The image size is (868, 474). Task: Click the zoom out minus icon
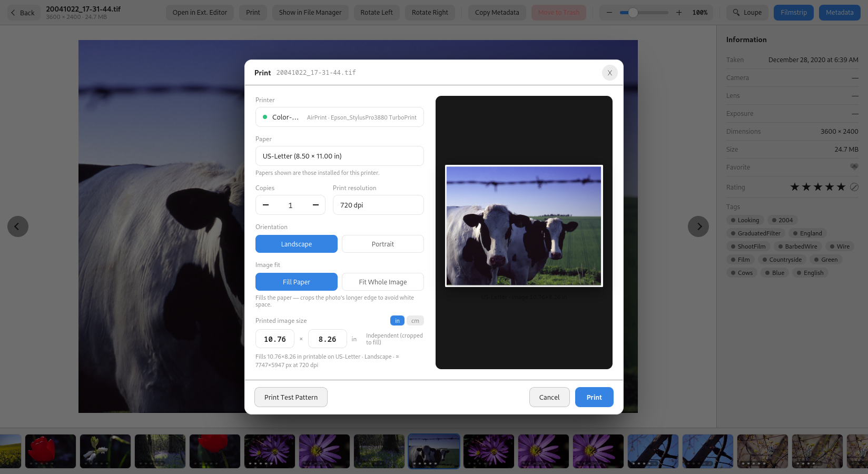pos(609,12)
